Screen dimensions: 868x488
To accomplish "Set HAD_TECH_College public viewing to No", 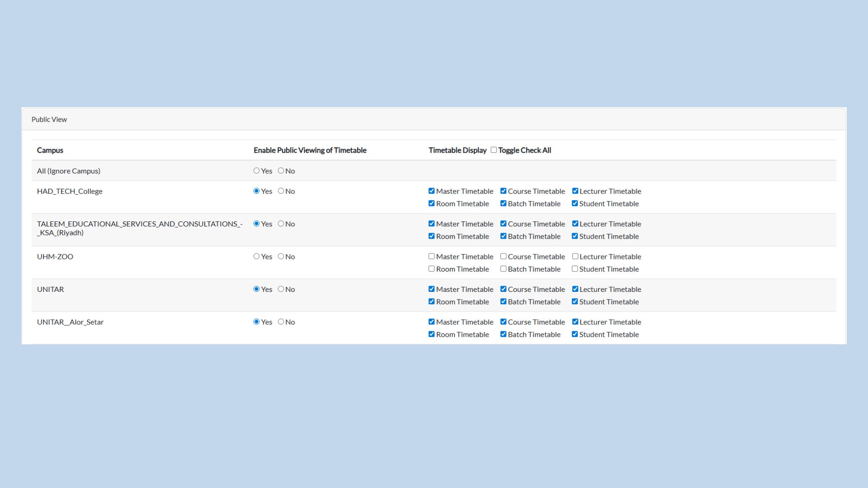I will tap(281, 191).
